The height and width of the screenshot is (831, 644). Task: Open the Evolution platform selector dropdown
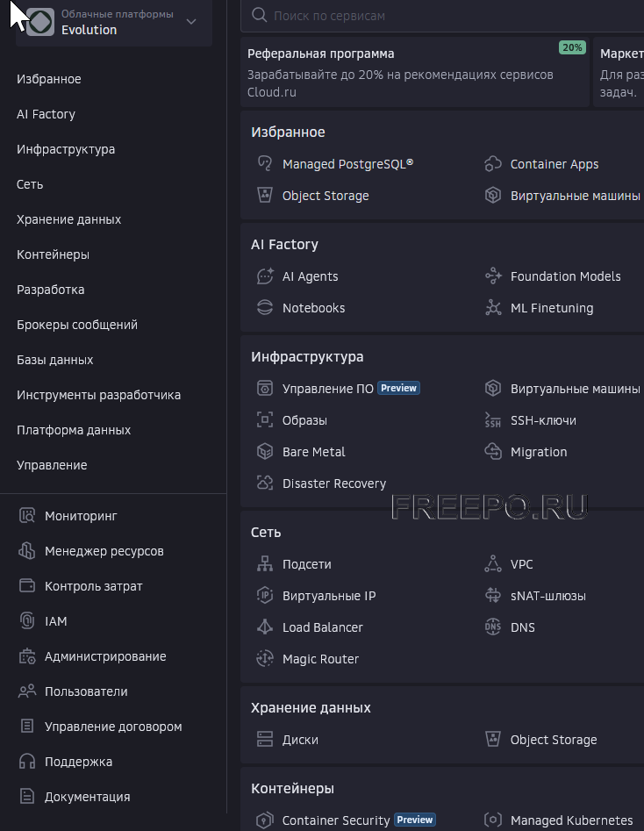click(x=114, y=22)
